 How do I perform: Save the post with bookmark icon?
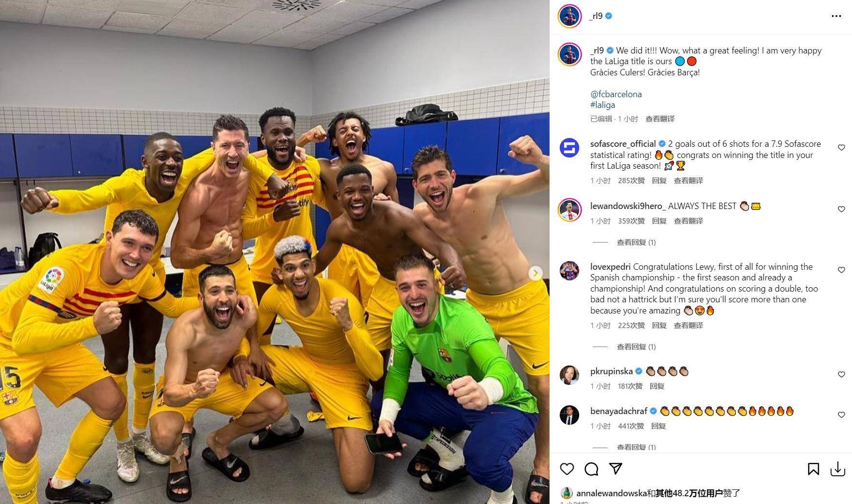pyautogui.click(x=813, y=469)
